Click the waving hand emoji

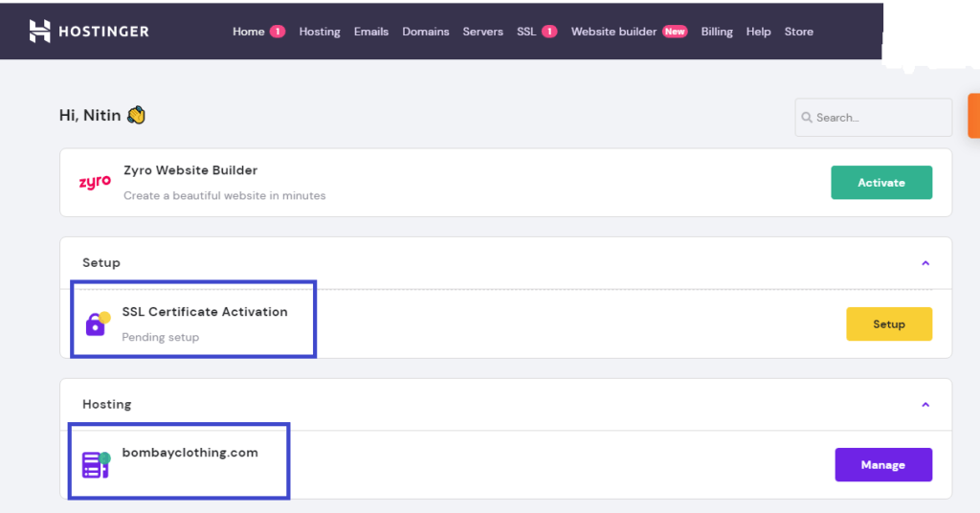(x=136, y=115)
